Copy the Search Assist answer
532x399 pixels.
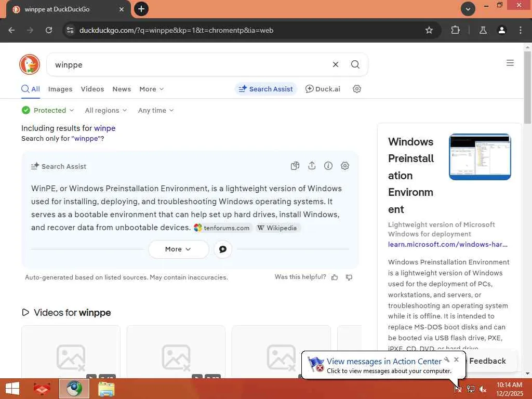tap(295, 166)
